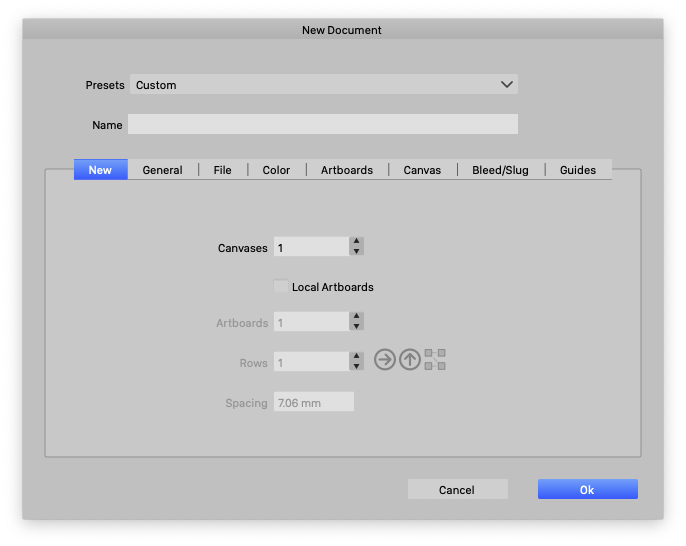Increase the Canvases count with stepper

(x=357, y=242)
